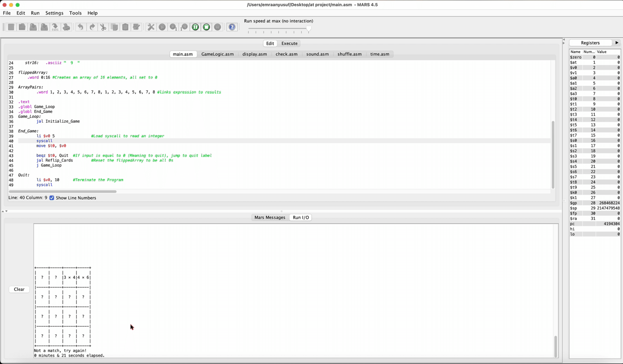Switch to the Mars Messages tab

click(270, 217)
